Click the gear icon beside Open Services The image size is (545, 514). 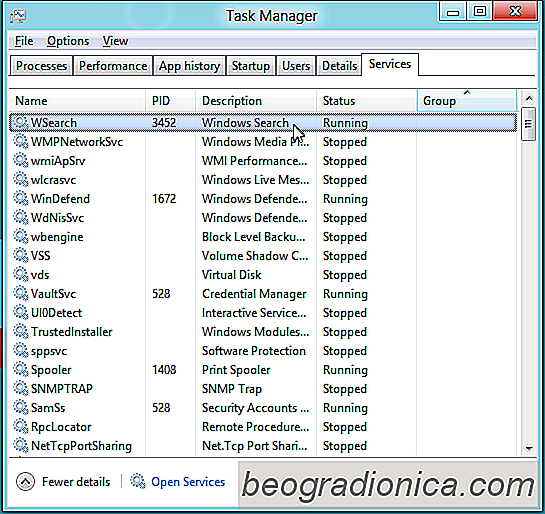[x=138, y=481]
